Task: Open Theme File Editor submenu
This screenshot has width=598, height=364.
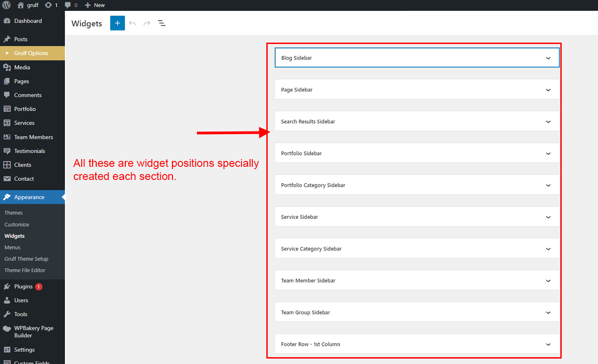Action: point(25,270)
